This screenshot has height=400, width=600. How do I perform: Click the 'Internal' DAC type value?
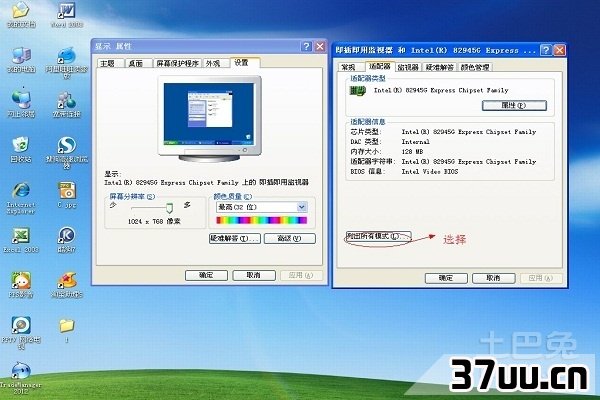[x=416, y=142]
